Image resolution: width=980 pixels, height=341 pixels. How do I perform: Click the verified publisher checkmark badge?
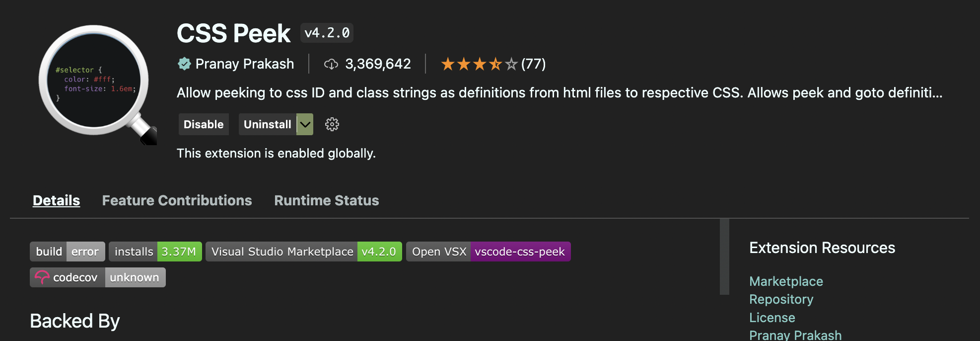[184, 64]
